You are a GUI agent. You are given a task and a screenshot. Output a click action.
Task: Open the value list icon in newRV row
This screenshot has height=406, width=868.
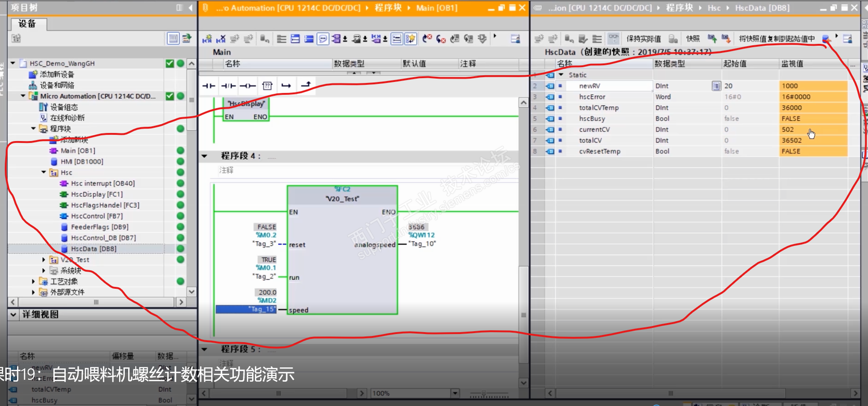click(716, 86)
